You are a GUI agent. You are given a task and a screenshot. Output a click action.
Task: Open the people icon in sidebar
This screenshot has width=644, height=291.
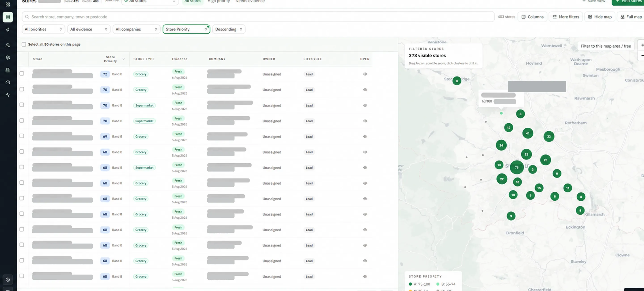click(8, 45)
